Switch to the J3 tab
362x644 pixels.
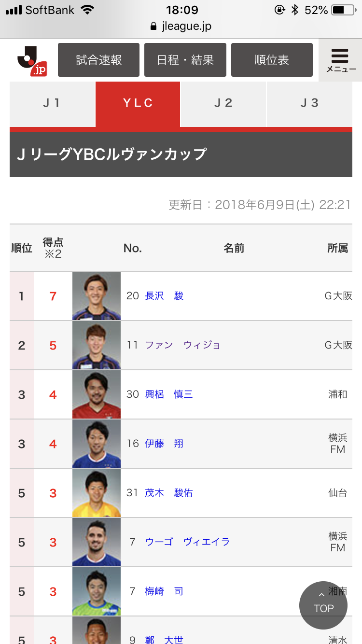309,103
